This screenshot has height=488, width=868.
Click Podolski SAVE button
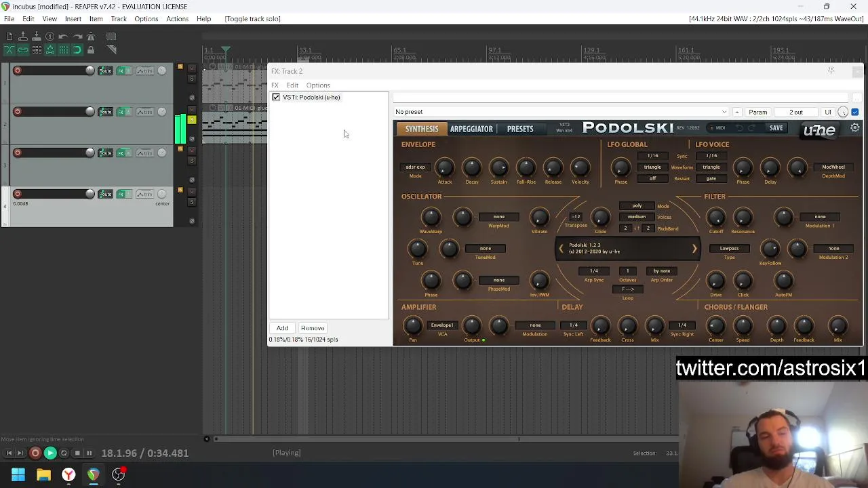pos(776,128)
